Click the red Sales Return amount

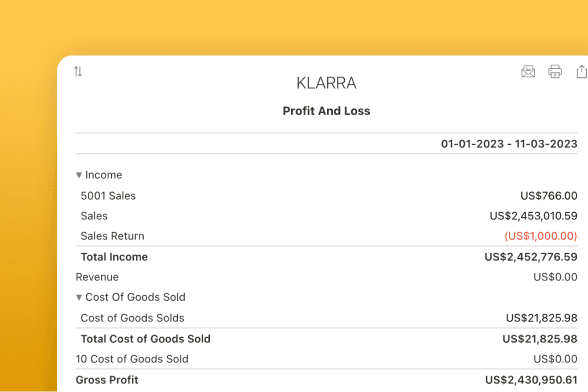pyautogui.click(x=541, y=236)
